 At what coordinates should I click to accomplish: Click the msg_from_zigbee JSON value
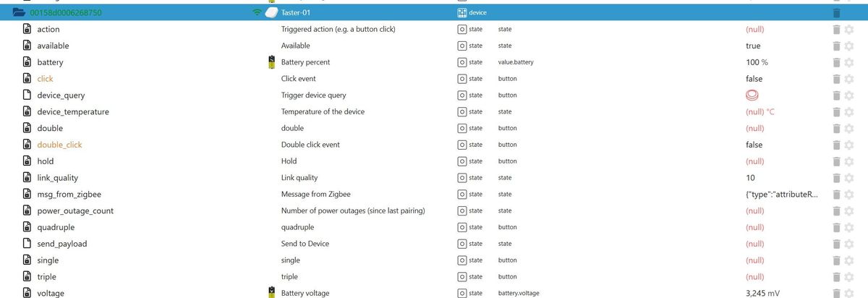[781, 195]
